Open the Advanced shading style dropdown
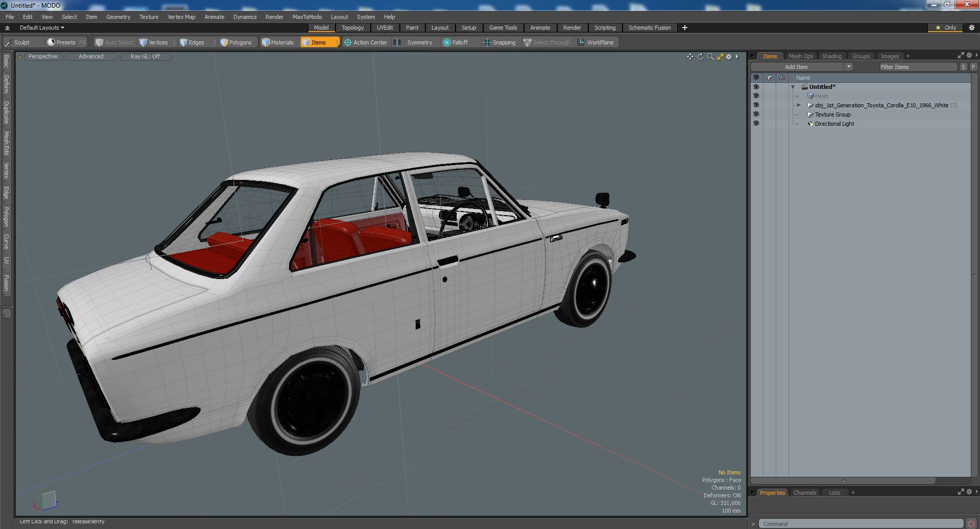Image resolution: width=980 pixels, height=529 pixels. click(91, 57)
